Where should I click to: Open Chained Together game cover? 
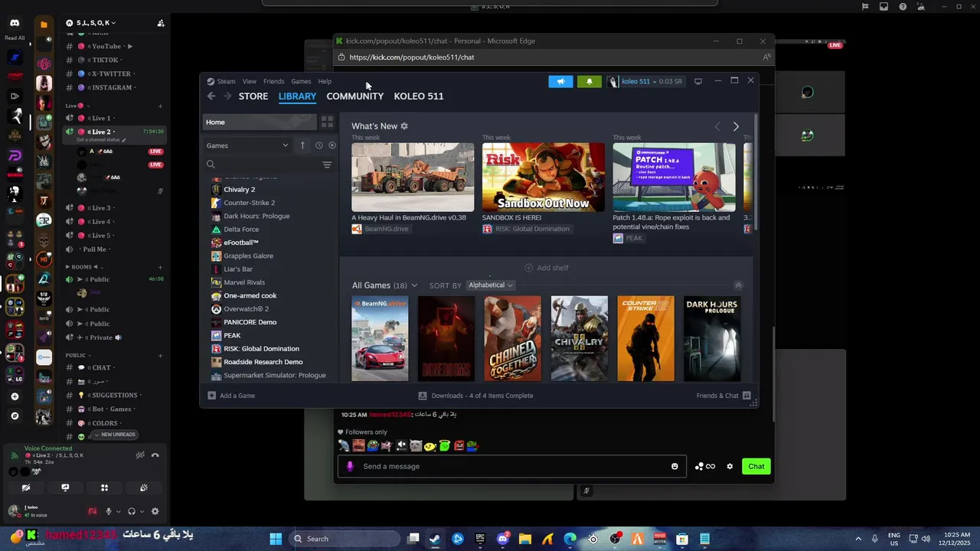pyautogui.click(x=513, y=338)
